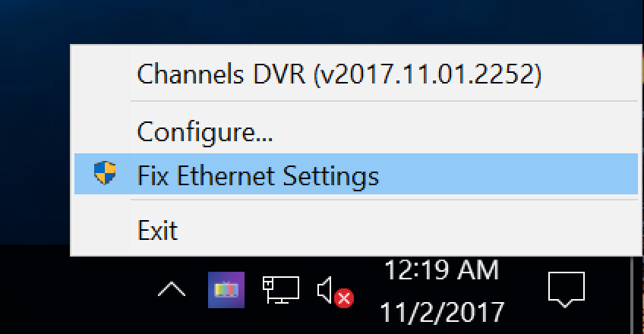The height and width of the screenshot is (334, 644).
Task: Click the v2017.11.01.2252 version number text
Action: 430,74
